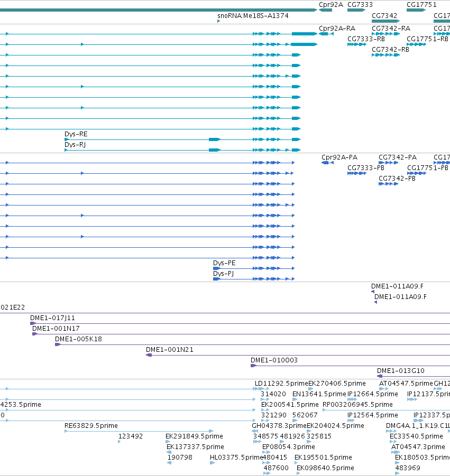Click the CG17751-RB transcript label
The image size is (450, 476).
(x=427, y=39)
